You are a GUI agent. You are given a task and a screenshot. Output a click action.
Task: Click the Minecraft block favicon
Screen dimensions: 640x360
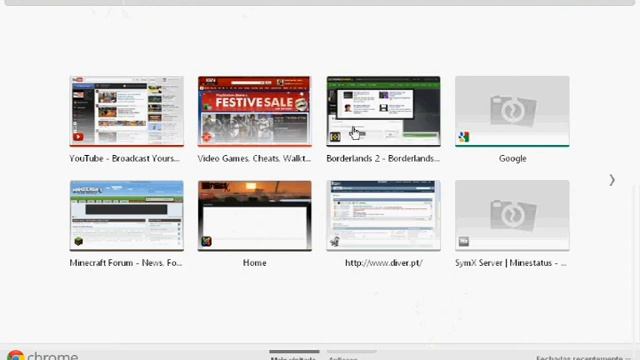pos(78,242)
